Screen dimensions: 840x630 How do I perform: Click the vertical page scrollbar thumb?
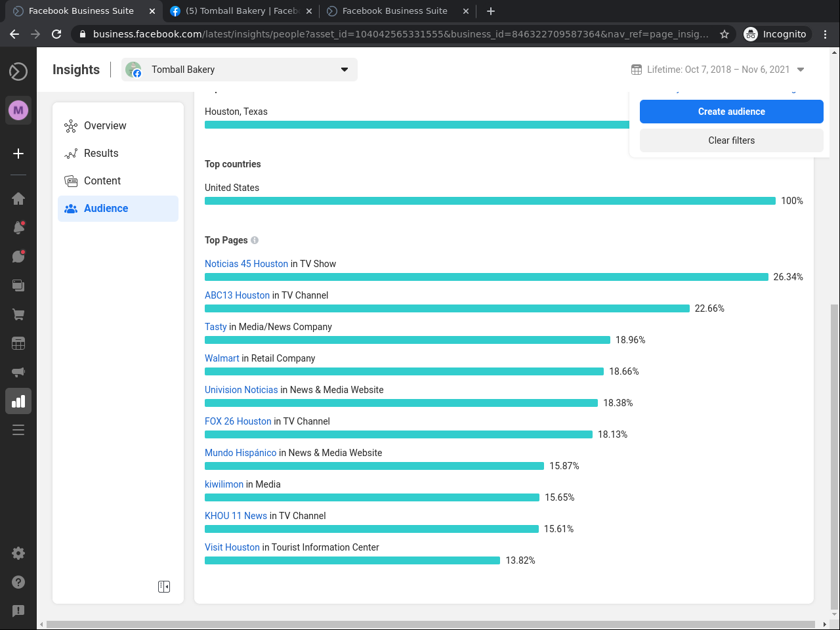point(834,457)
